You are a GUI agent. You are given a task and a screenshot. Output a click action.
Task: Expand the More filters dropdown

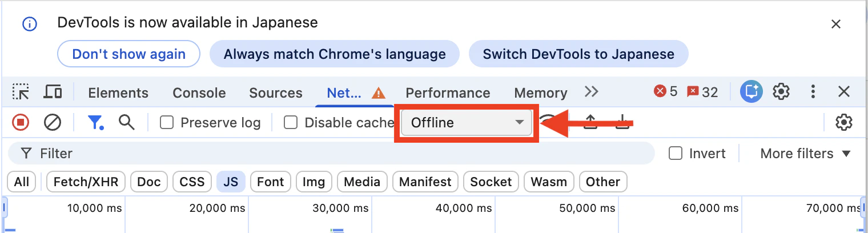click(806, 153)
